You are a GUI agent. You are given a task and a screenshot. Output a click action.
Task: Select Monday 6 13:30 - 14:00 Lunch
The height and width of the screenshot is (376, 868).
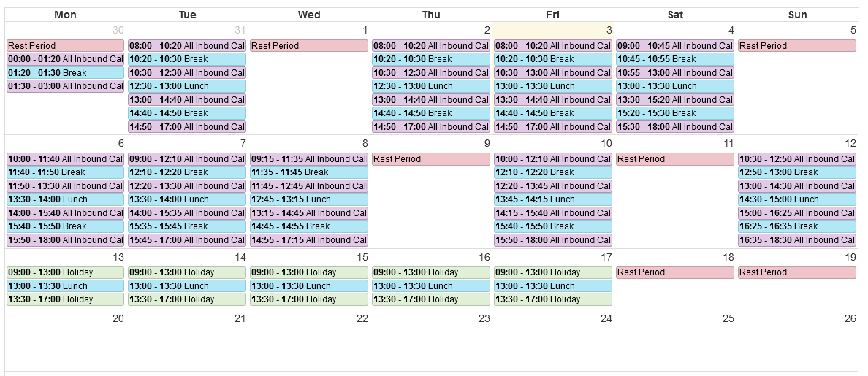pos(65,199)
